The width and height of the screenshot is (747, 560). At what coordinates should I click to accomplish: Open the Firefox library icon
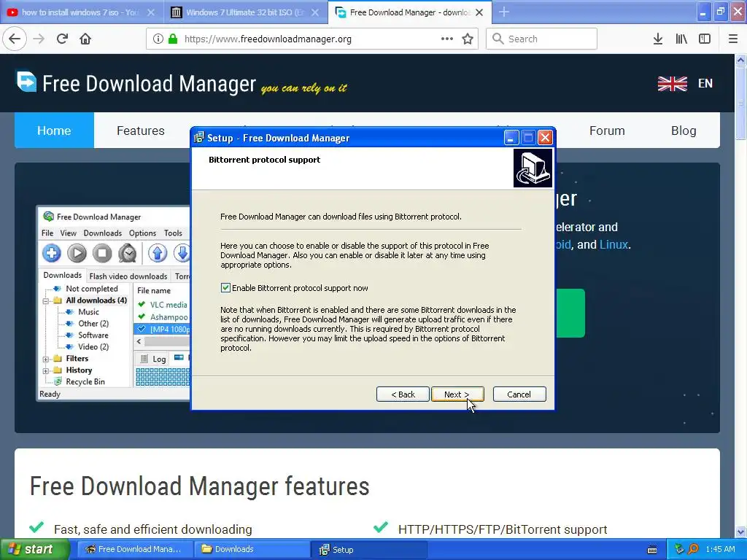tap(681, 39)
